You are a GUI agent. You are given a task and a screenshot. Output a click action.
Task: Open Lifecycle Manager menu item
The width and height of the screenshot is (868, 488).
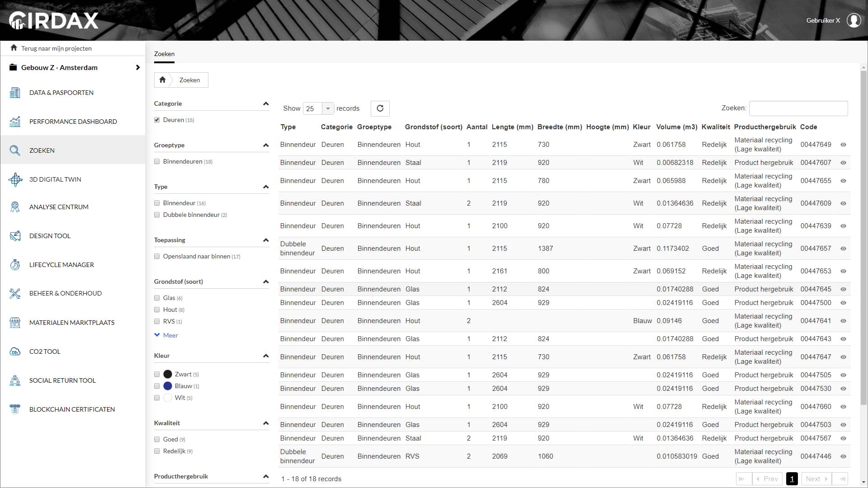(x=73, y=265)
